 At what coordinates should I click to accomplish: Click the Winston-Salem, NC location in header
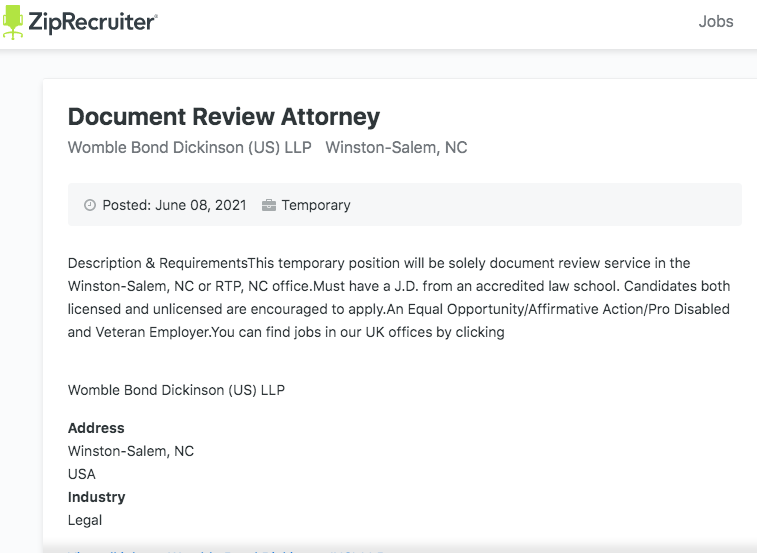[396, 148]
